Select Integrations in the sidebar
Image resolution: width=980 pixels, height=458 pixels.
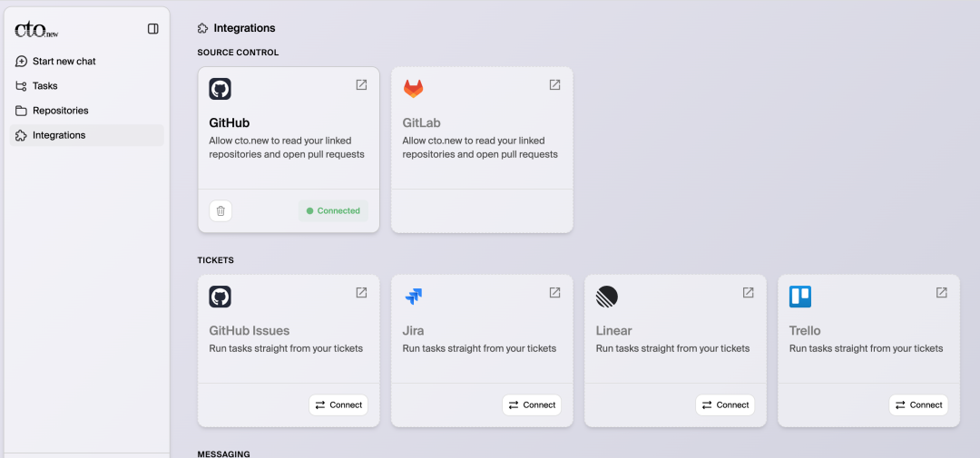pos(59,135)
